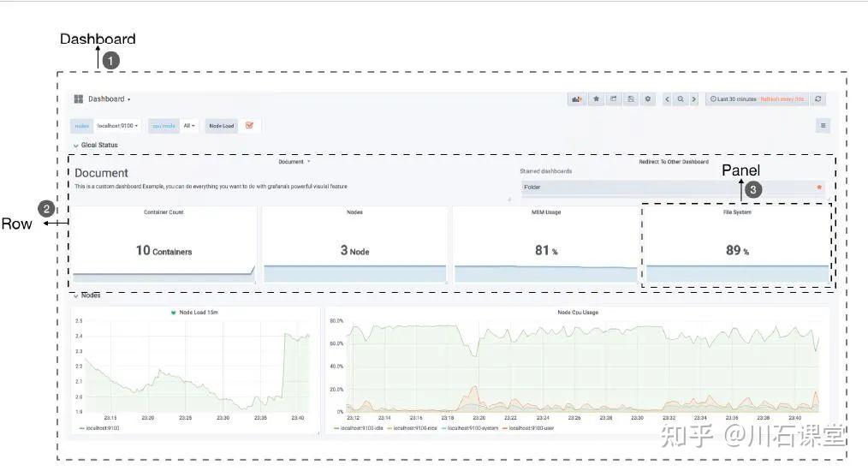The width and height of the screenshot is (868, 471).
Task: Refresh the dashboard with the refresh icon
Action: [818, 99]
